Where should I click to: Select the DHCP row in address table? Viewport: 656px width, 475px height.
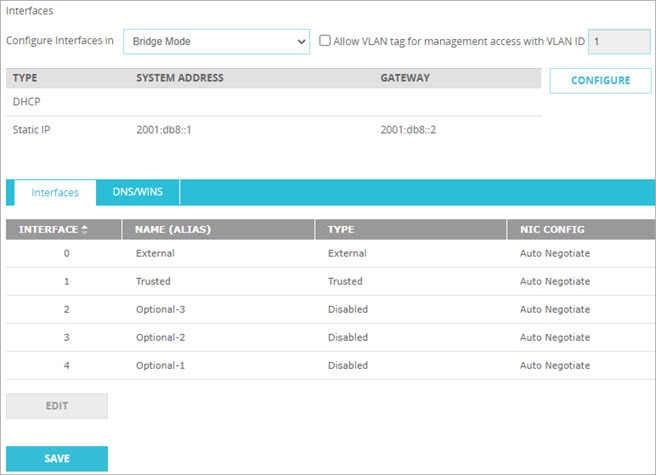(x=27, y=102)
